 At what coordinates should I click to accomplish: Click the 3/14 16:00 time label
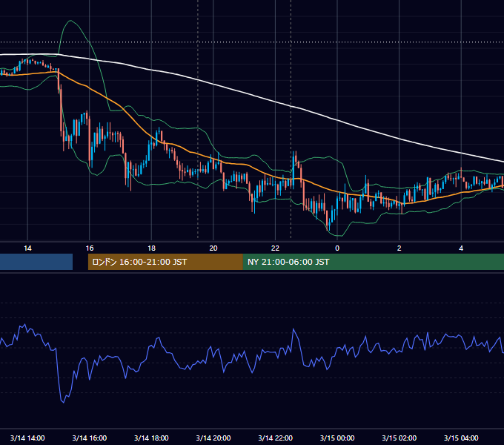click(90, 438)
